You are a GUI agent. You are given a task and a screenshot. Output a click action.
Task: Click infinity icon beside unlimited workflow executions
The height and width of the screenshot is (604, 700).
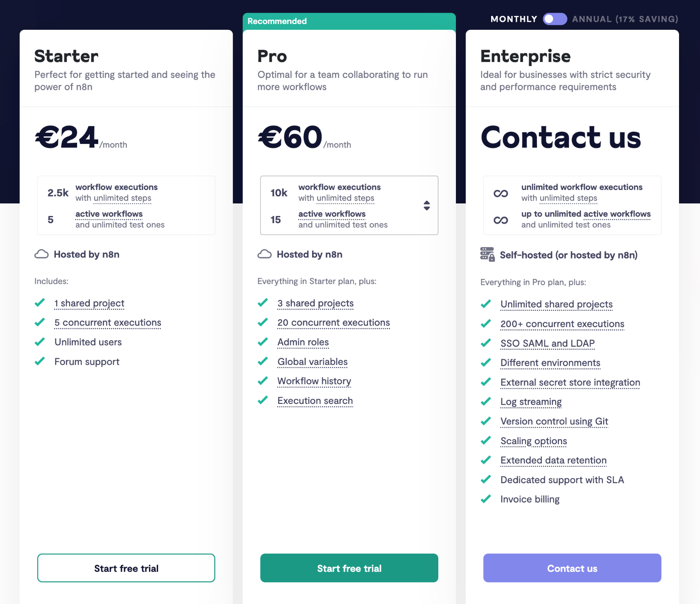501,193
